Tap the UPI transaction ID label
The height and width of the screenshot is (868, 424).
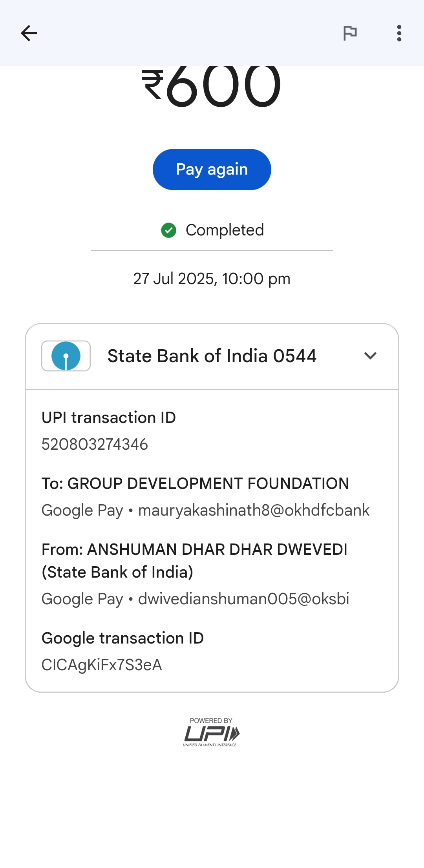(109, 418)
